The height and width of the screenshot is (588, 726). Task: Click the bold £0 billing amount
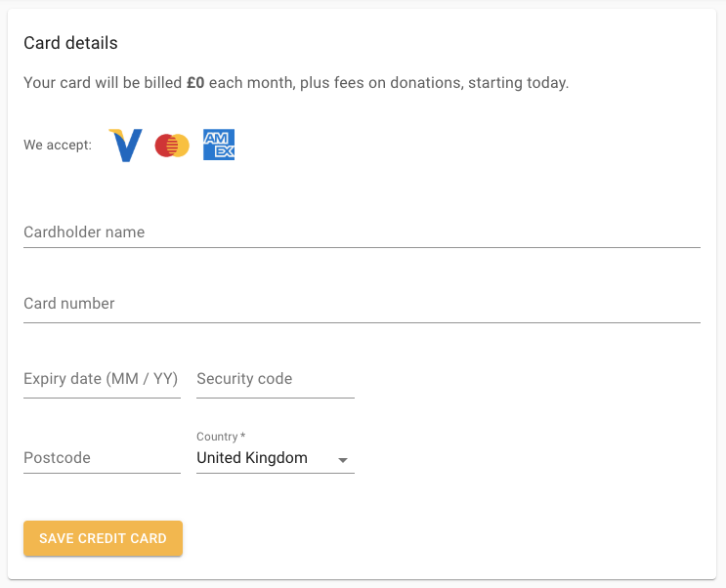(195, 83)
